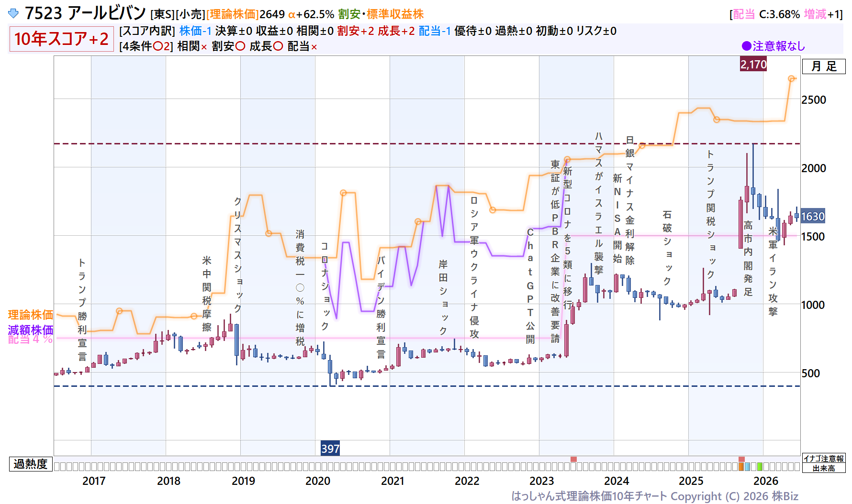Viewport: 852px width, 504px height.
Task: Click the purple 注意報なし status indicator
Action: click(773, 46)
